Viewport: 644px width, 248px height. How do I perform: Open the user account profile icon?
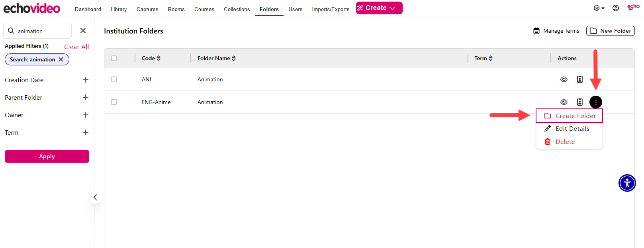[x=616, y=8]
